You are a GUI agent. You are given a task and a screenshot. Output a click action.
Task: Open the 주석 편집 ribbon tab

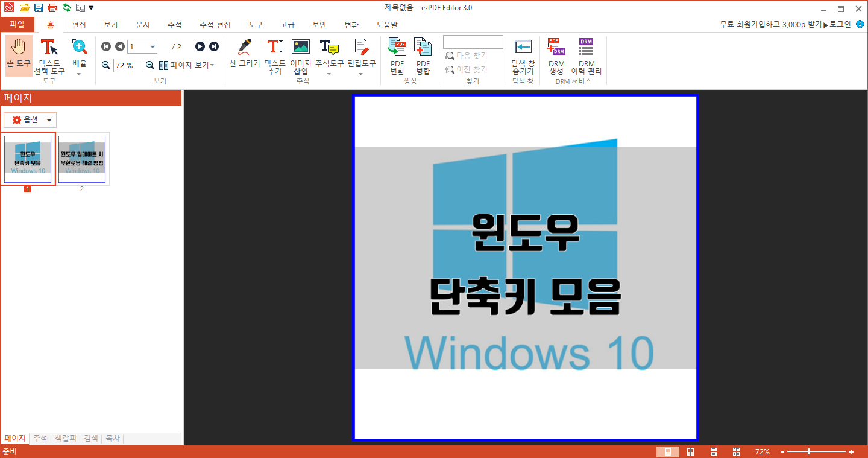tap(215, 25)
